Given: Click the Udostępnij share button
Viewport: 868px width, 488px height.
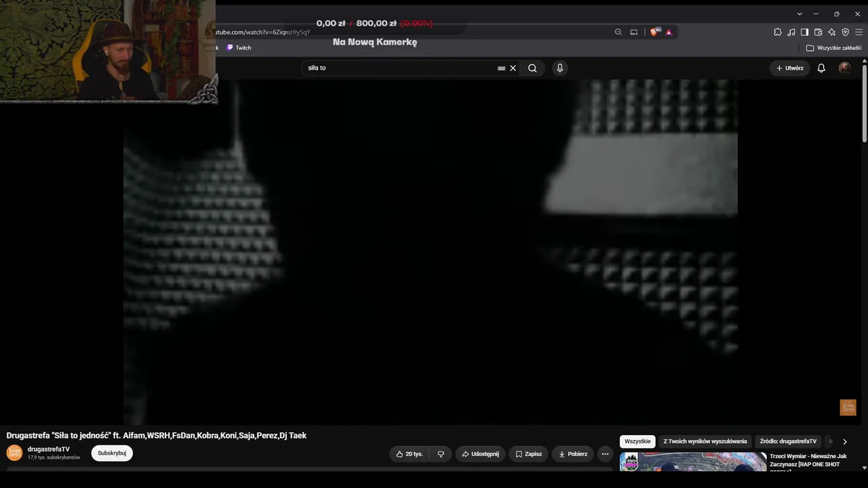Looking at the screenshot, I should (480, 454).
